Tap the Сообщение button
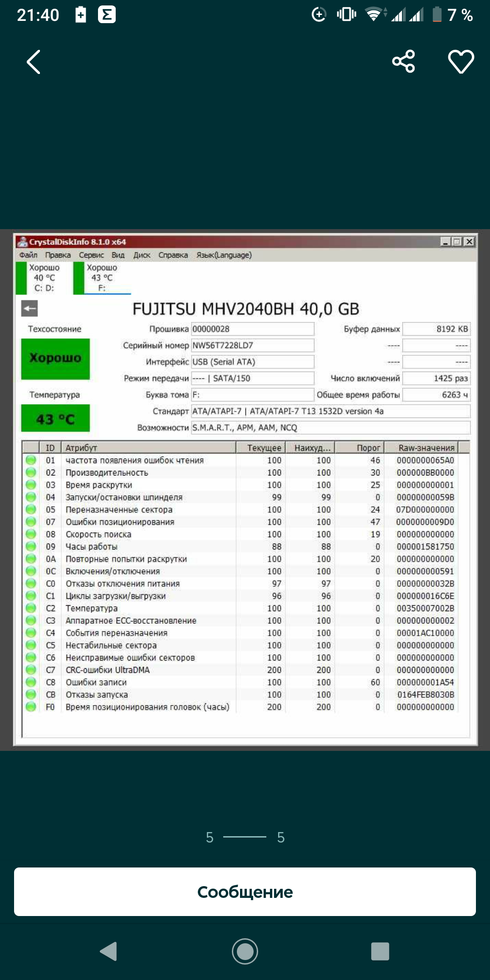 [245, 892]
